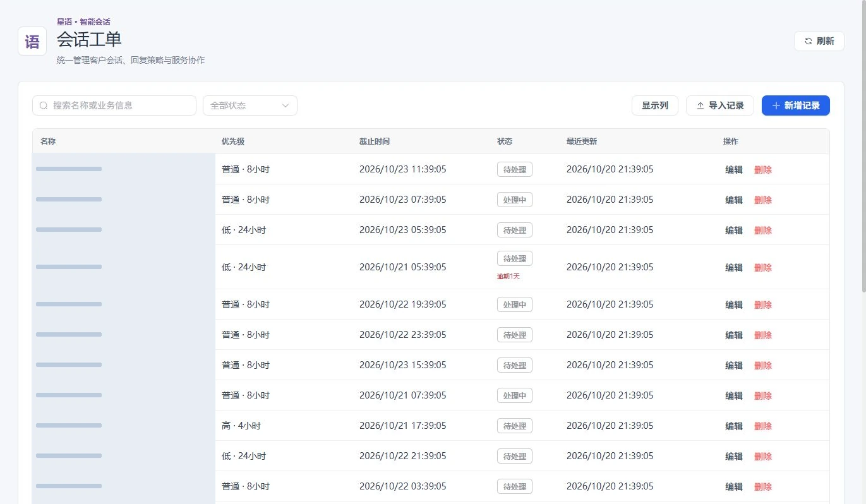Focus the 搜索名称或业务信息 search box
Viewport: 866px width, 504px height.
114,105
